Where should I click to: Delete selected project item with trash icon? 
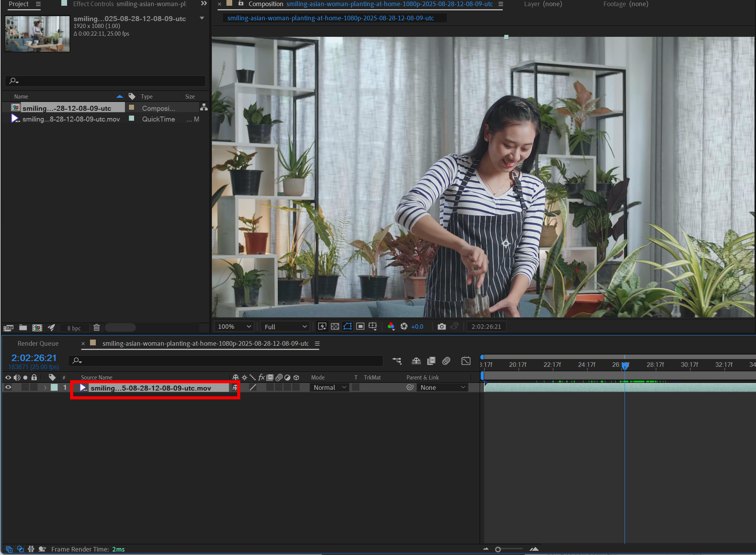[x=97, y=328]
